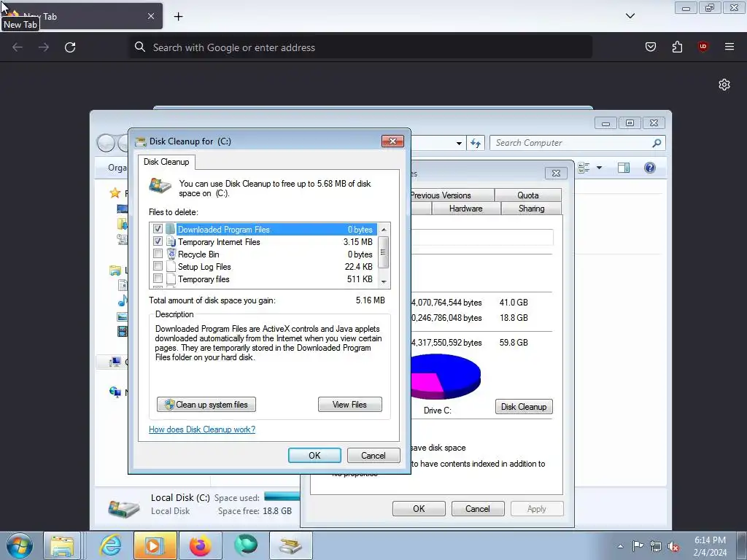
Task: Click the Setup Log Files blank page icon
Action: point(171,266)
